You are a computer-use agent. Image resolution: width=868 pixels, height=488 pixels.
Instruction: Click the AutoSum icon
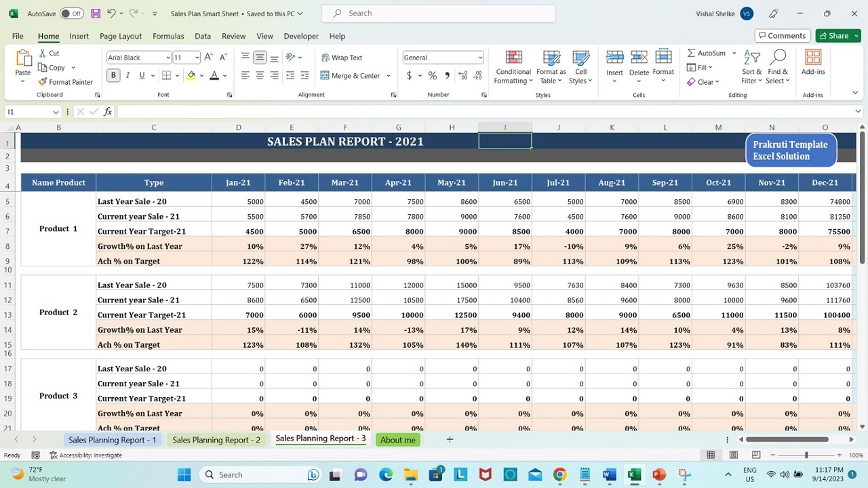pos(691,53)
